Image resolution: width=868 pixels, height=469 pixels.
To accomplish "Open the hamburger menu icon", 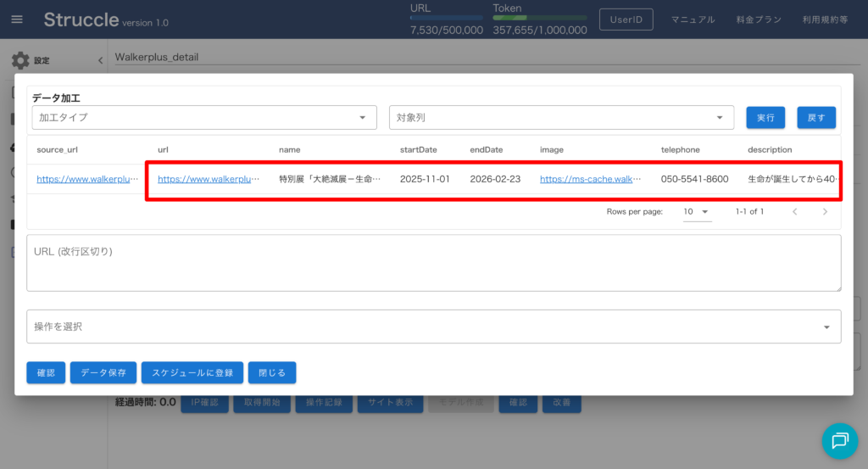I will click(x=17, y=20).
